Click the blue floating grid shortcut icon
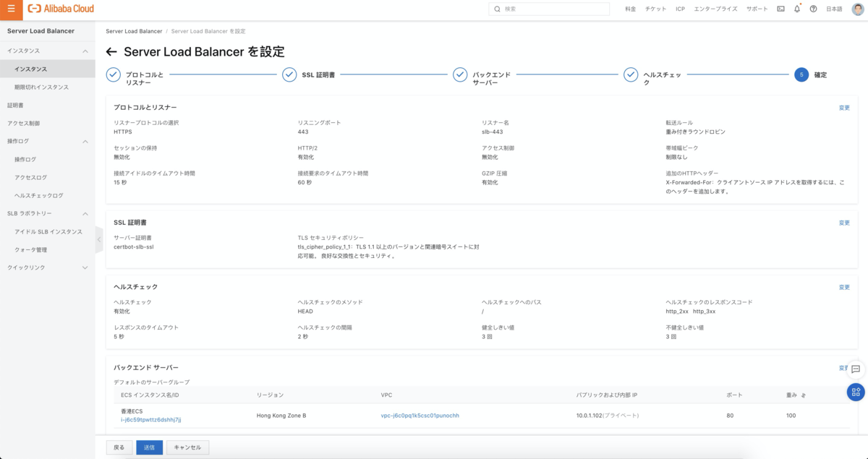The height and width of the screenshot is (459, 868). pos(856,392)
